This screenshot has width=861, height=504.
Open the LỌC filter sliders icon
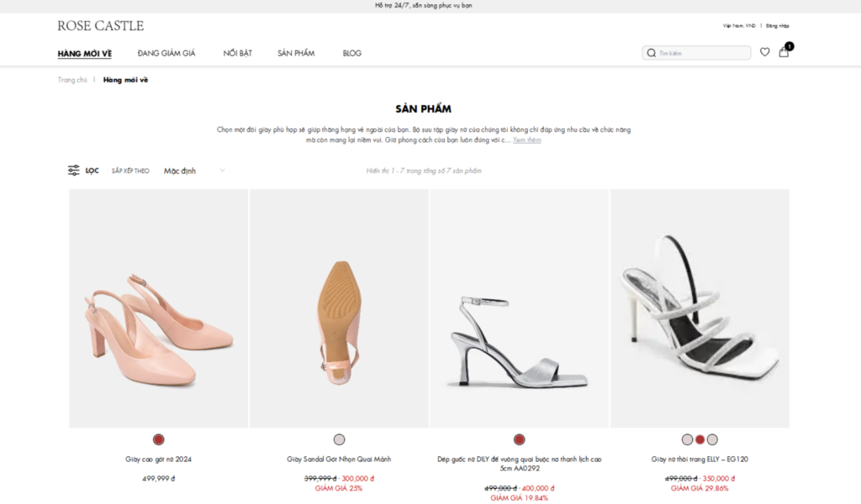(74, 171)
